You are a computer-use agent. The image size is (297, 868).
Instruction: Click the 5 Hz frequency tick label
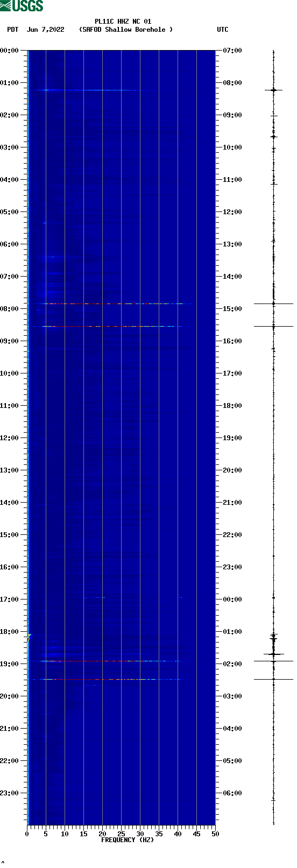46,834
